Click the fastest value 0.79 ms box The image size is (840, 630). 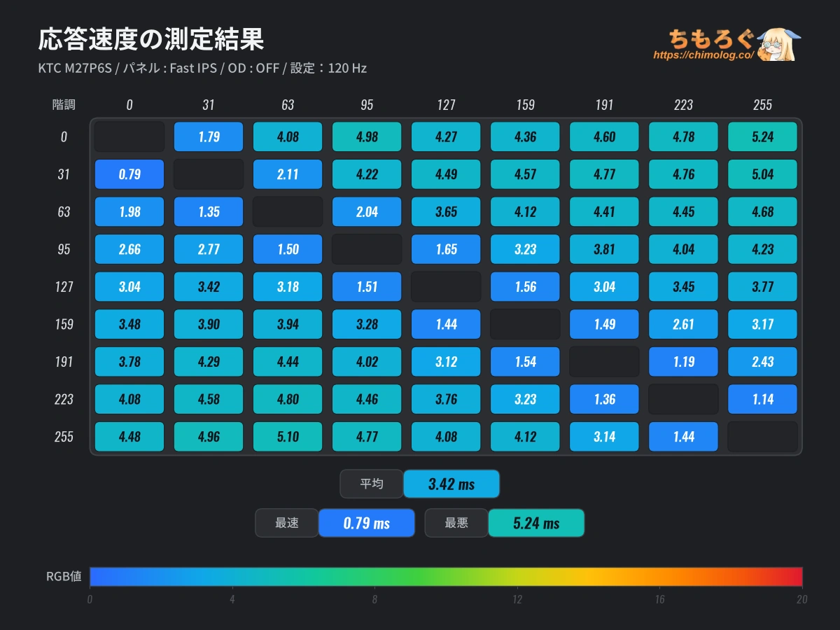[367, 523]
